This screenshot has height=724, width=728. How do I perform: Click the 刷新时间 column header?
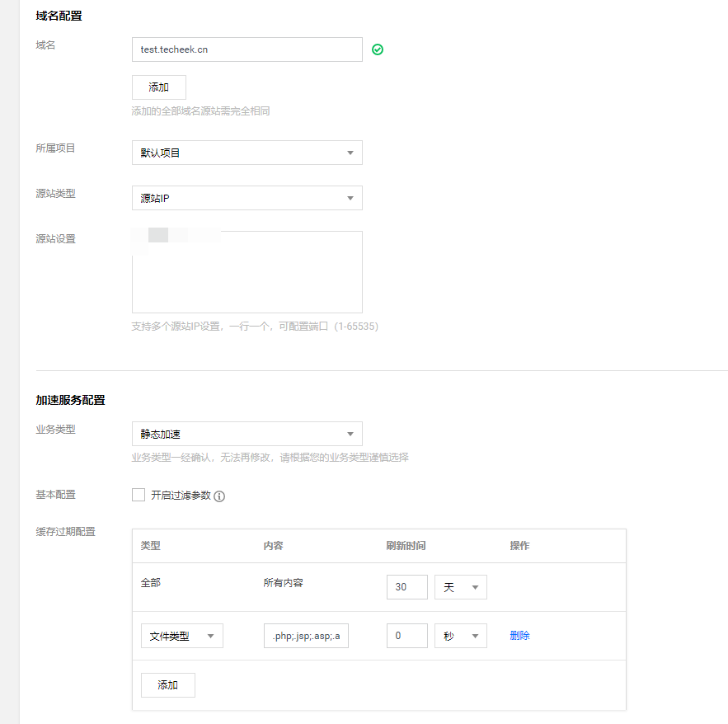click(x=406, y=546)
